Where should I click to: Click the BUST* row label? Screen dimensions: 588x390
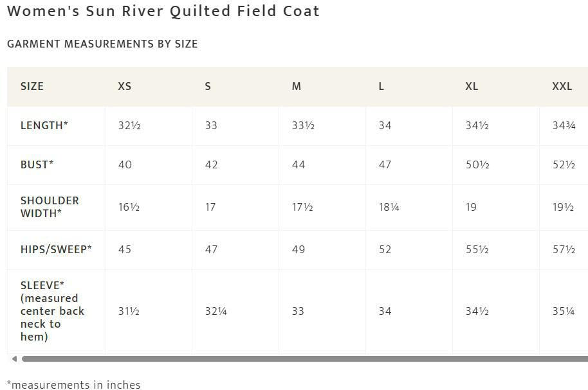[37, 164]
